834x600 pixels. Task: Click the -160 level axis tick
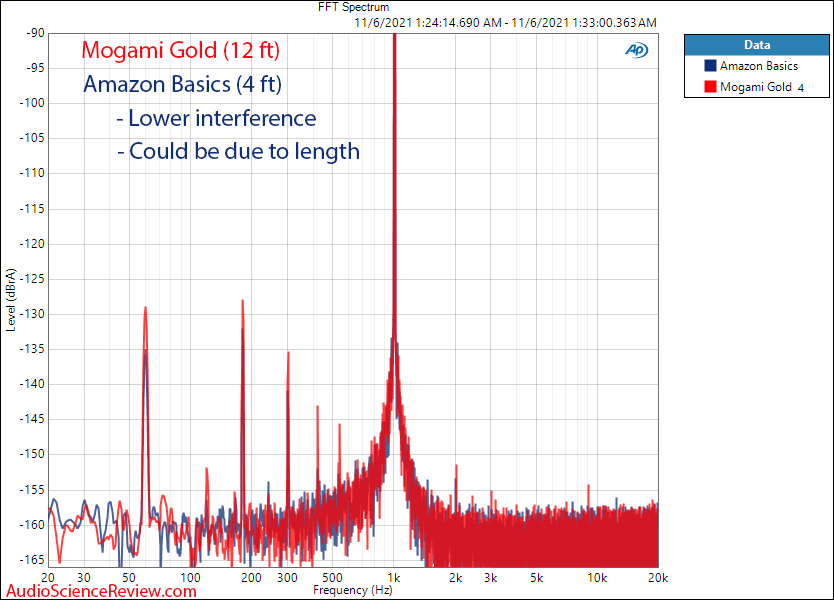click(x=32, y=525)
